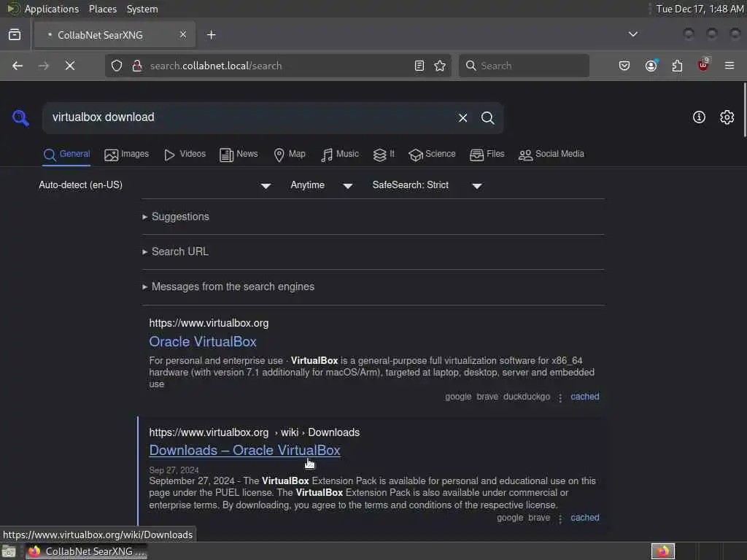
Task: Open Firefox hamburger application menu
Action: (729, 66)
